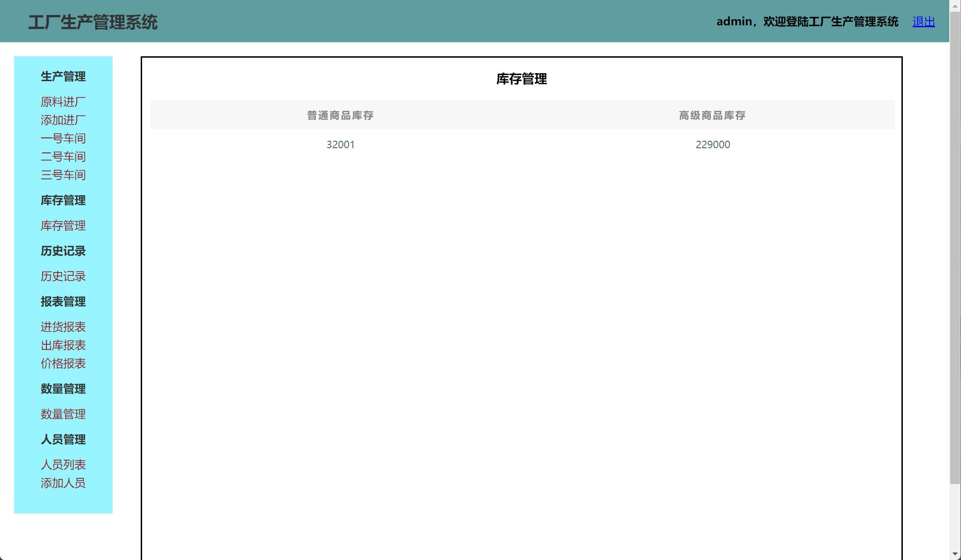Click the 高级商品库存 column header
961x560 pixels.
pyautogui.click(x=712, y=115)
